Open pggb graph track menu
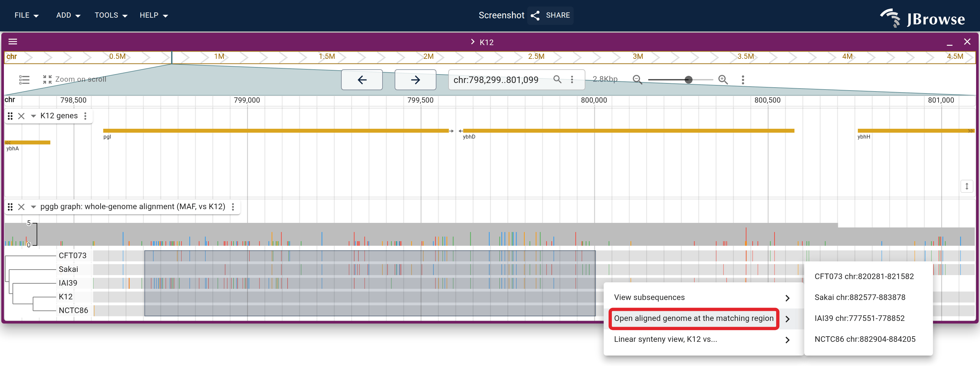The height and width of the screenshot is (366, 980). click(233, 207)
